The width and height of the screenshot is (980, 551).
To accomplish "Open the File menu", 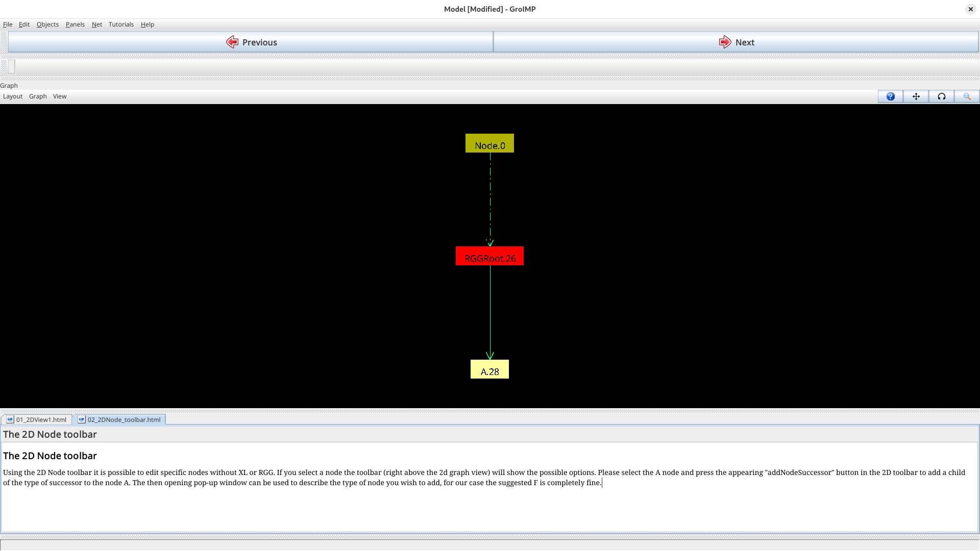I will pos(8,24).
